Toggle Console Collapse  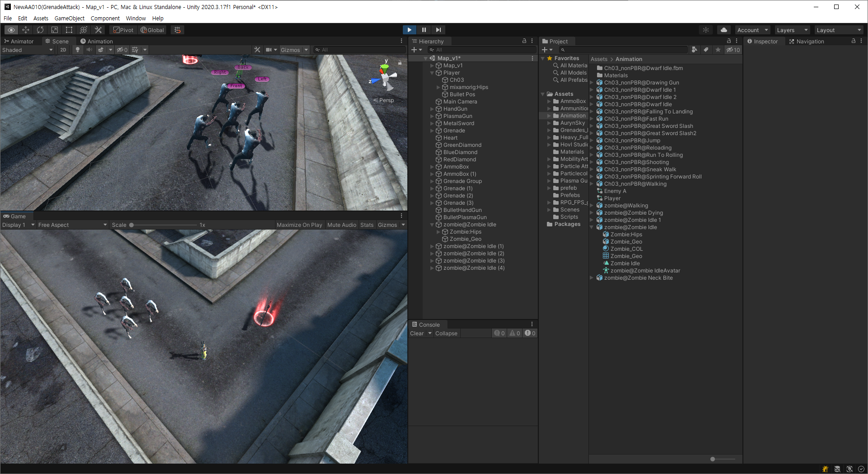(x=446, y=333)
